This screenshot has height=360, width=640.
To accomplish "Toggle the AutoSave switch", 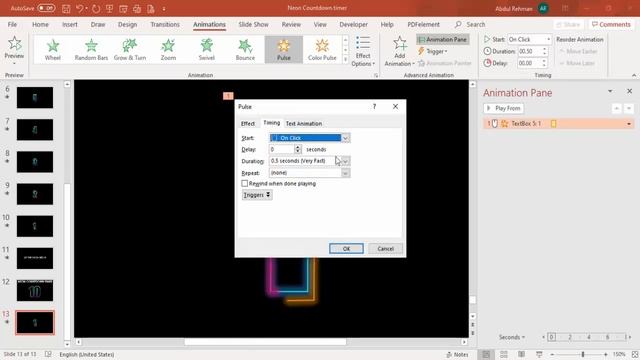I will [x=46, y=8].
